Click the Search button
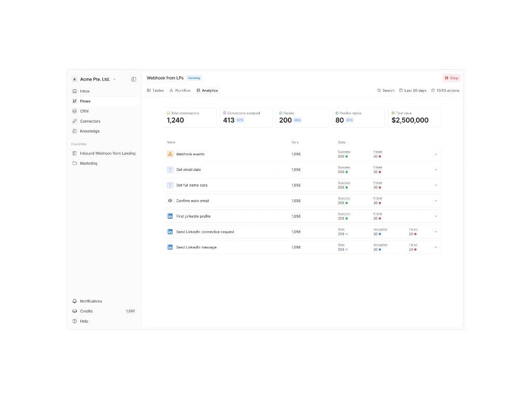 [386, 90]
